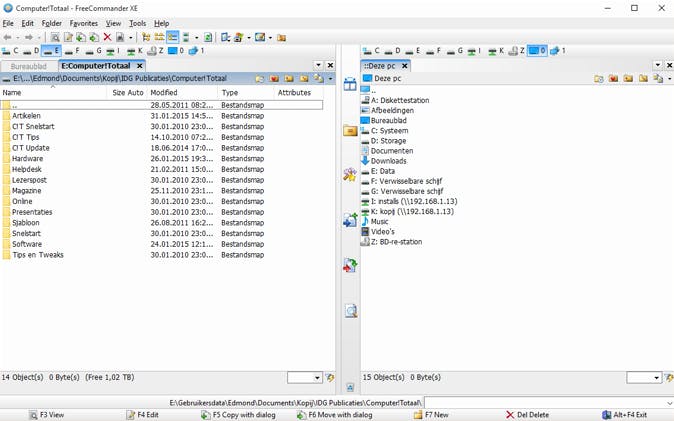
Task: Click the star wand icon in the middle bar
Action: 350,175
